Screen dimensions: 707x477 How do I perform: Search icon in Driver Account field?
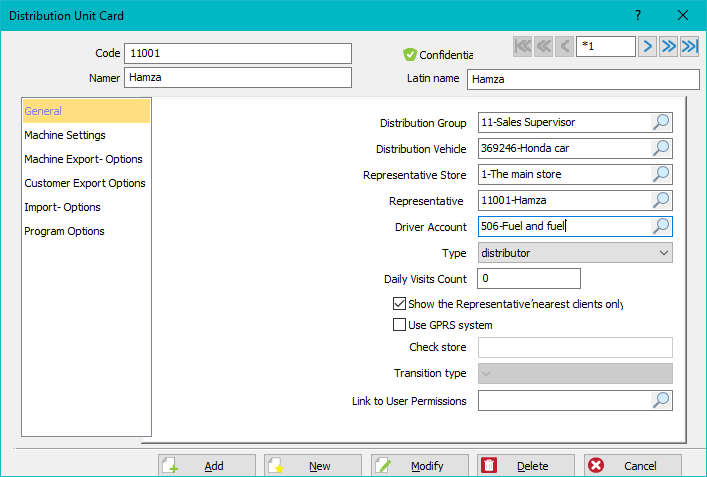tap(661, 226)
